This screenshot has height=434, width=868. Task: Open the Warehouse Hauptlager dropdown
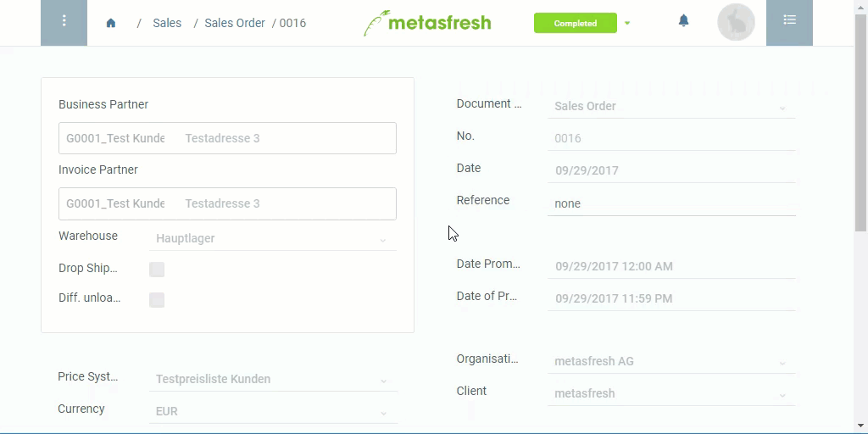[x=273, y=238]
